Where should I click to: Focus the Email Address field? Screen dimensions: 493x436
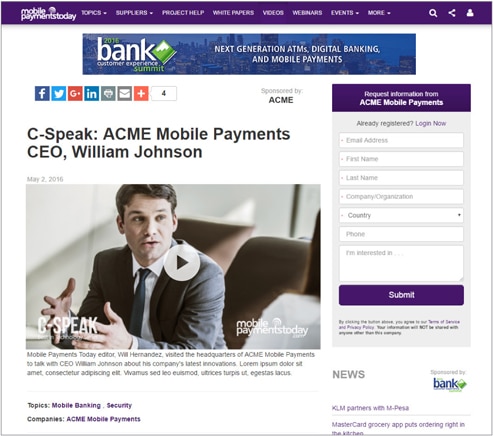(x=401, y=140)
